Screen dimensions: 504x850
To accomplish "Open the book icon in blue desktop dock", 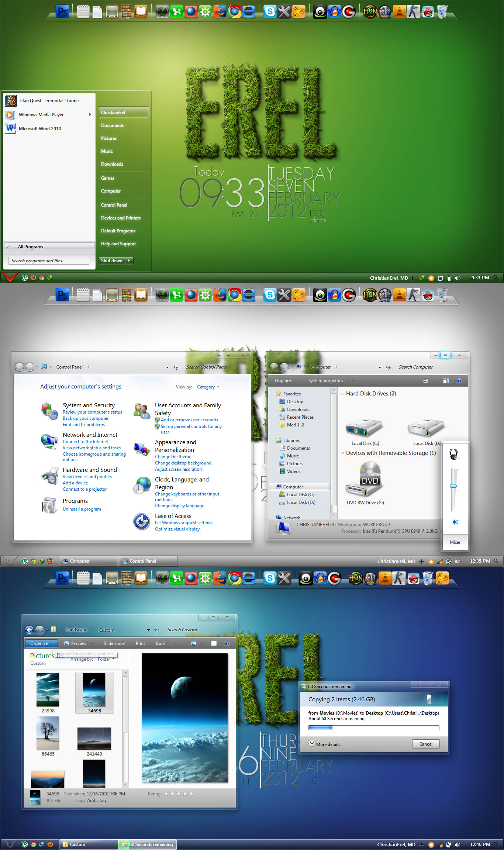I will (x=141, y=578).
